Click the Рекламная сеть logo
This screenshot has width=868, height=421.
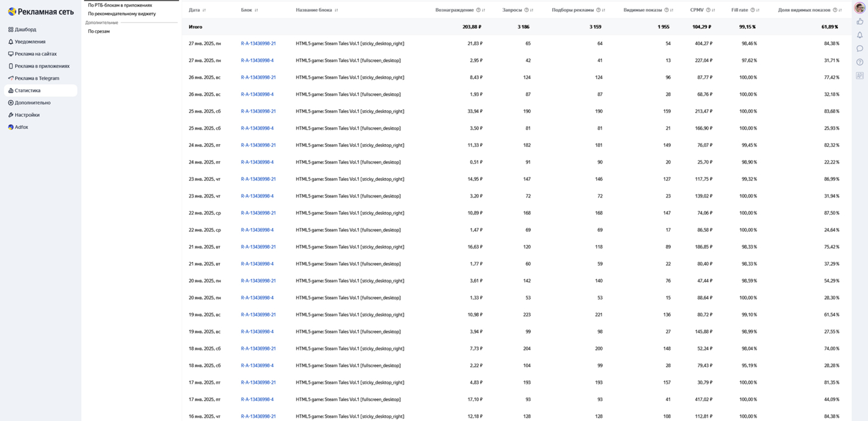pos(41,12)
